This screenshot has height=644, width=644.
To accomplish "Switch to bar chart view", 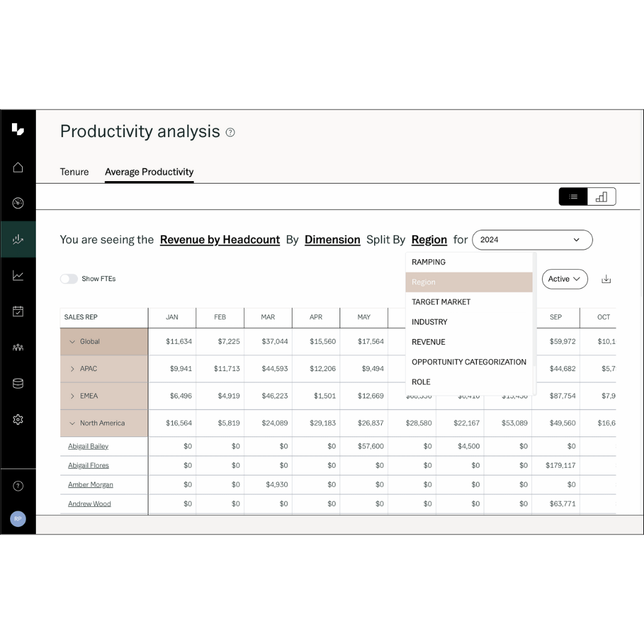I will [601, 196].
